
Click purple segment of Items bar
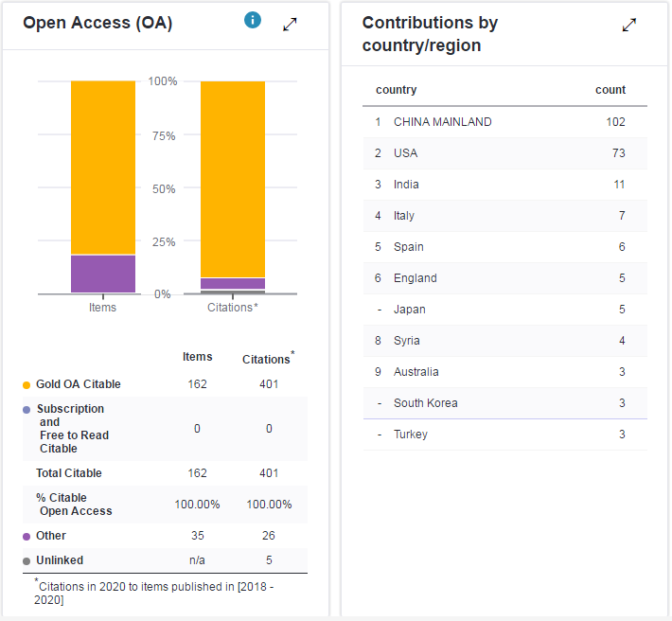pyautogui.click(x=103, y=274)
